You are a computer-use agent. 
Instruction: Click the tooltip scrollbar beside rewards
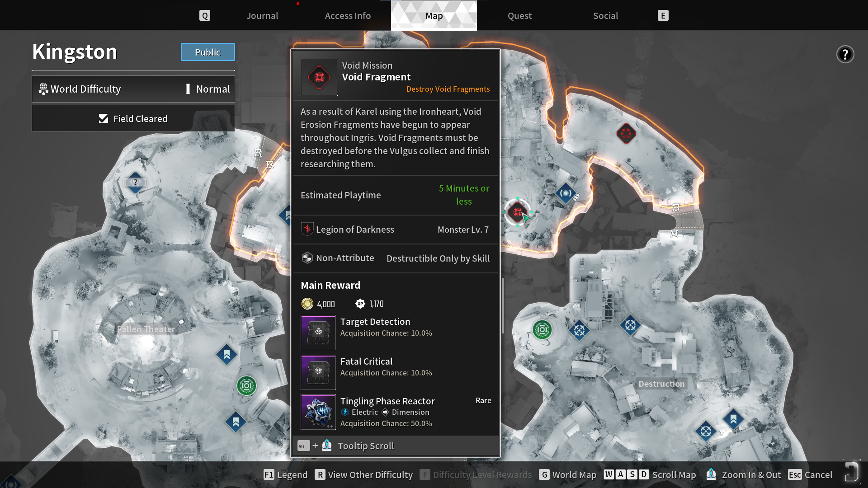(503, 306)
